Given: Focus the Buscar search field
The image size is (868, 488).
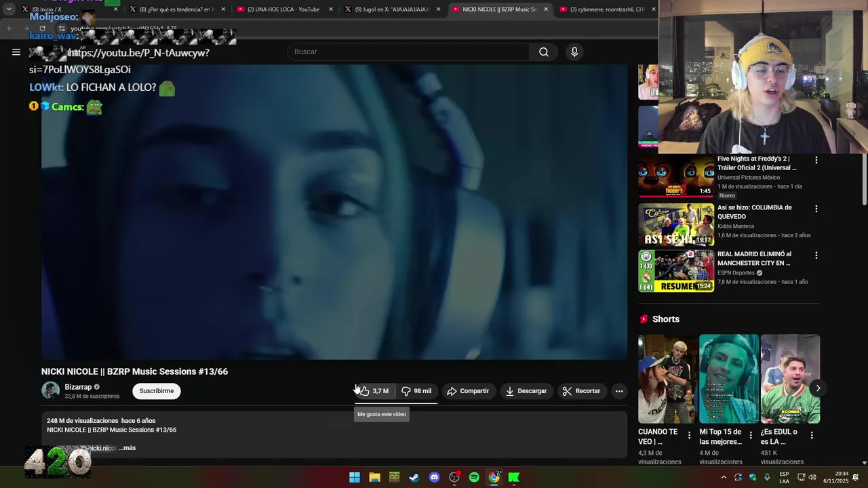Looking at the screenshot, I should point(409,52).
